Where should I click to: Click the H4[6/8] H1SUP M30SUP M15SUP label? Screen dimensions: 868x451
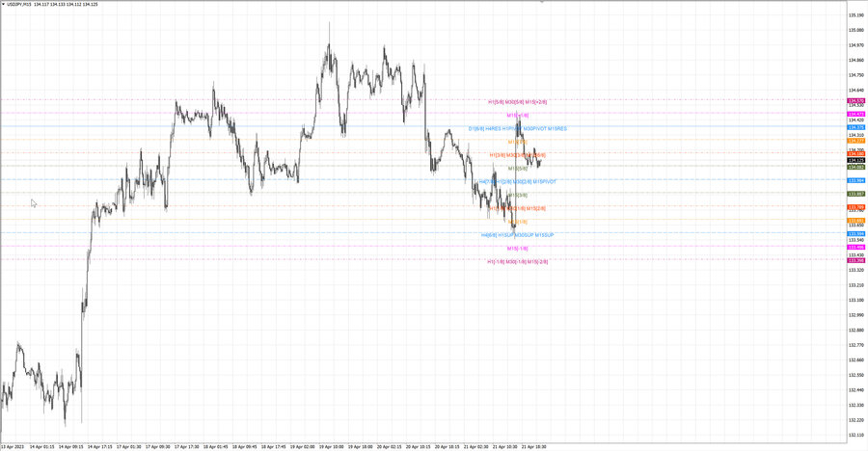tap(517, 235)
